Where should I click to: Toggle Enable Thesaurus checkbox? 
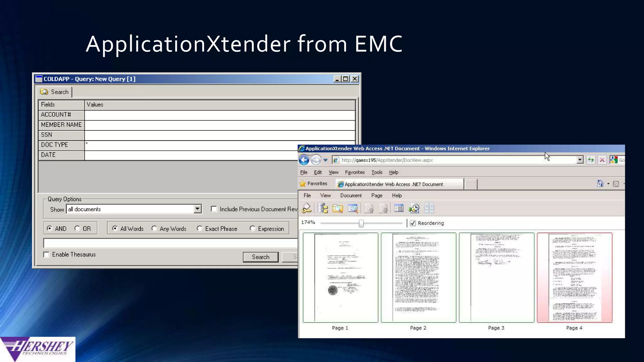[x=47, y=255]
